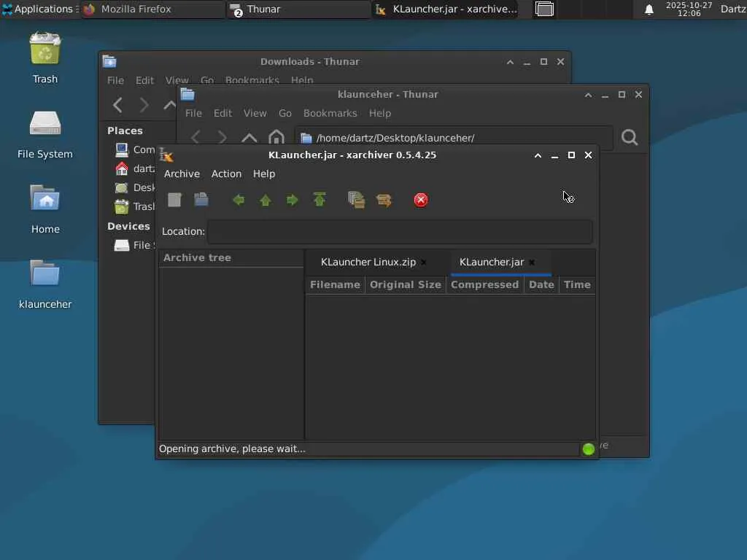
Task: Click the Open archive icon in xarchiver toolbar
Action: [x=201, y=200]
